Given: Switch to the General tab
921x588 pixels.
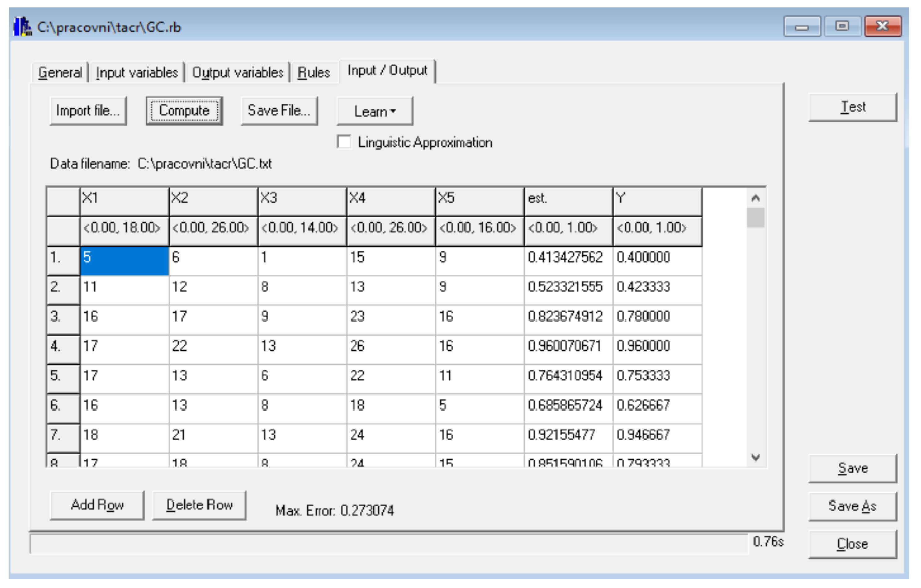Looking at the screenshot, I should pos(60,72).
